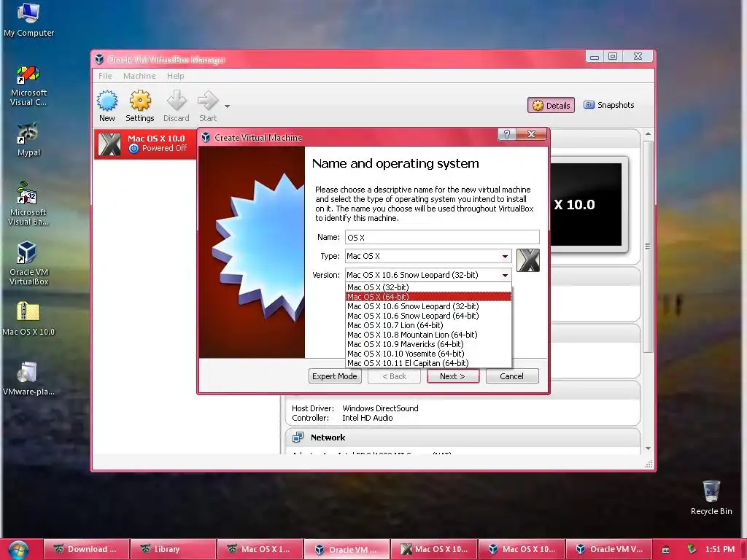Open Microsoft Visual C desktop icon
The height and width of the screenshot is (560, 747).
coord(28,86)
